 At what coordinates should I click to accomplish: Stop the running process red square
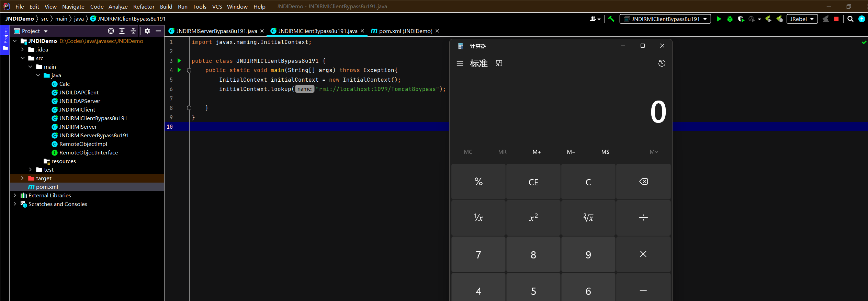pos(836,19)
